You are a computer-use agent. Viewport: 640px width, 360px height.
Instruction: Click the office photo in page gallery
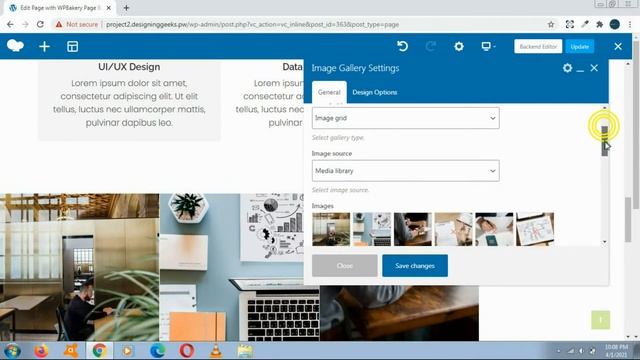point(80,267)
